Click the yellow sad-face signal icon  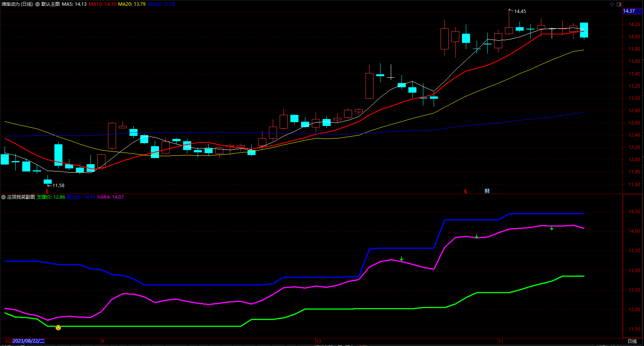(x=58, y=328)
